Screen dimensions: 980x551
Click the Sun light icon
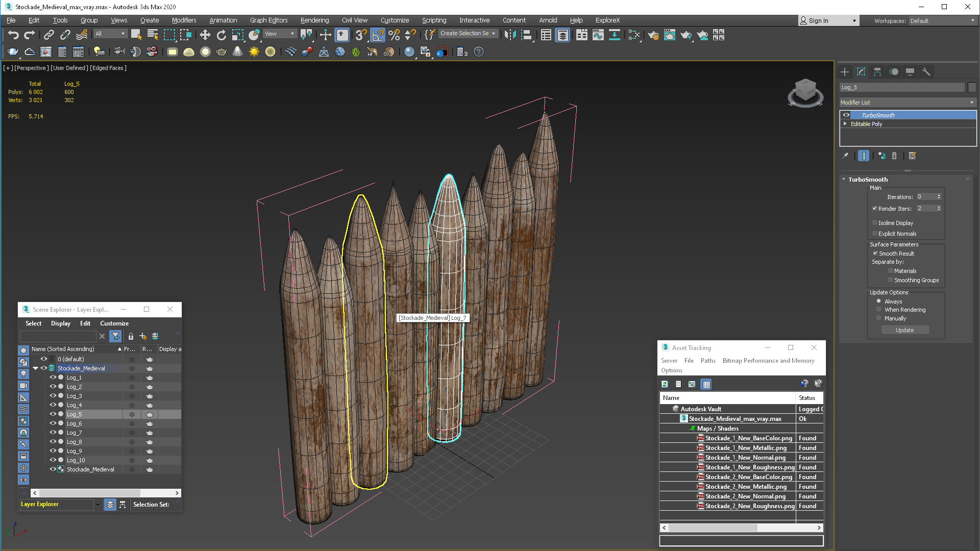click(x=254, y=52)
